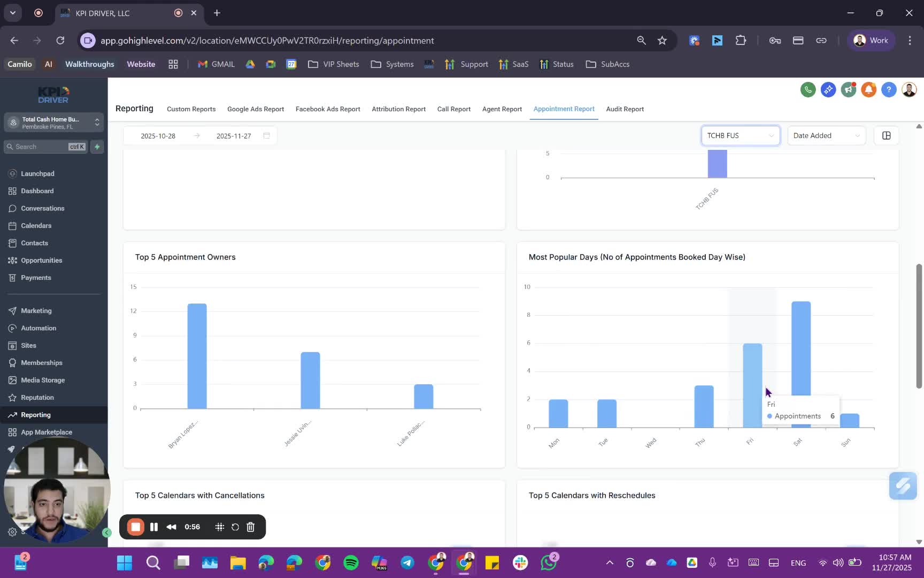Screen dimensions: 924x578
Task: Open the Support bookmark
Action: [x=466, y=64]
